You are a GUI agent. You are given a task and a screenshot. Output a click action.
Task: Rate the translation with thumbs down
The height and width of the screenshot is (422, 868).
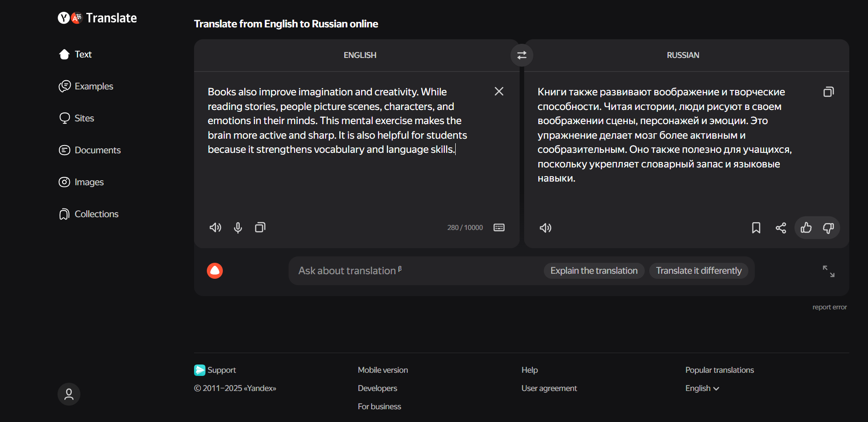click(x=828, y=228)
